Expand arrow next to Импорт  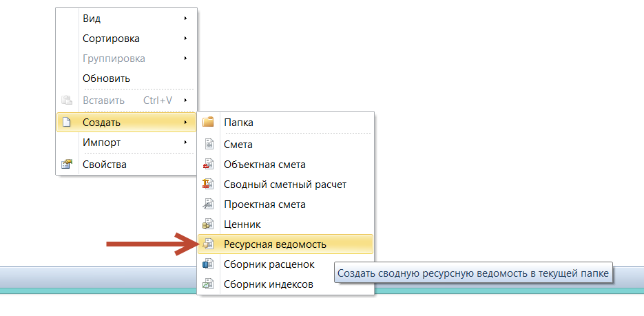(186, 143)
